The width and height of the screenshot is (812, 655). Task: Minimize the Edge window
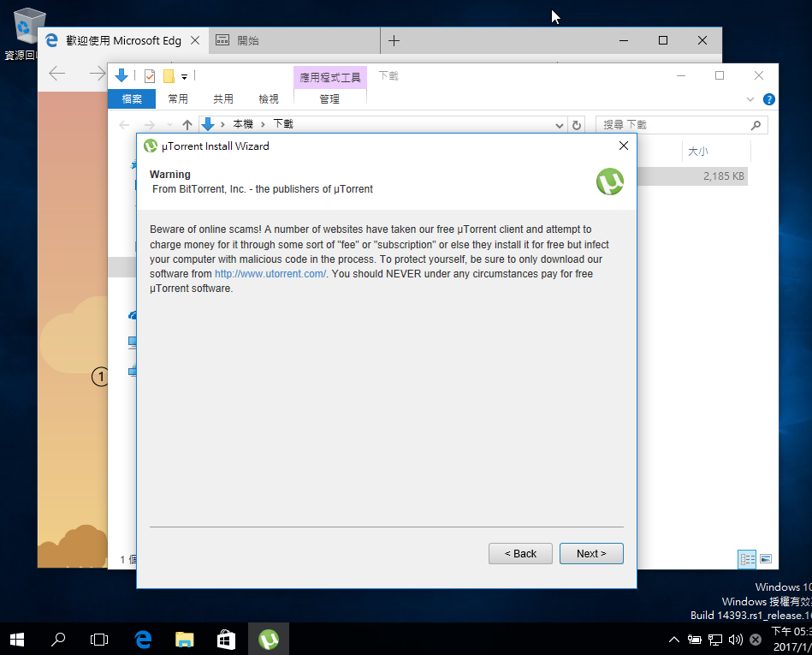coord(624,40)
